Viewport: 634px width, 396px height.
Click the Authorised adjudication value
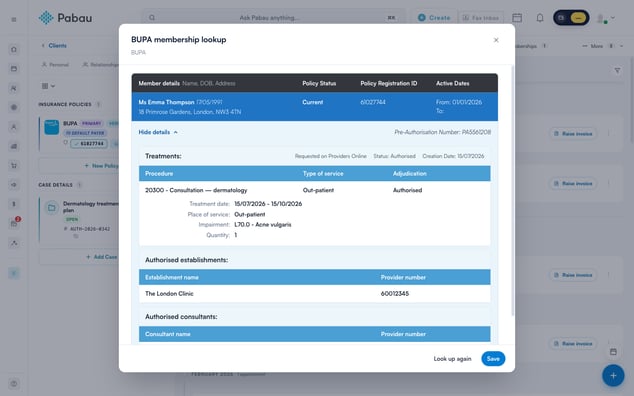407,190
